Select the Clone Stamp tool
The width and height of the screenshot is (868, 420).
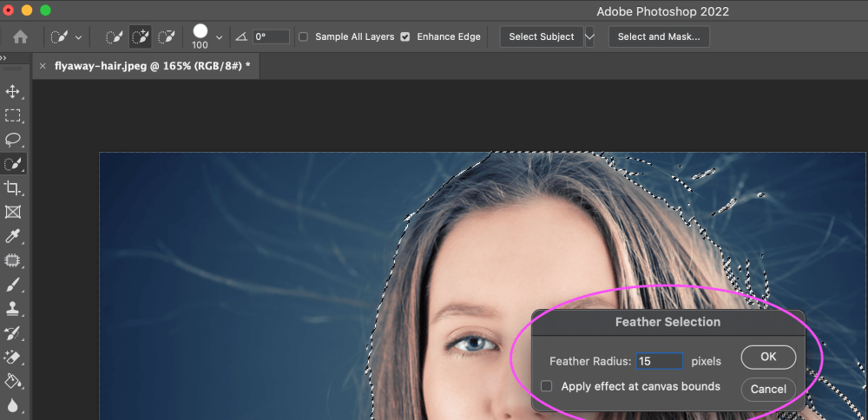pos(13,308)
